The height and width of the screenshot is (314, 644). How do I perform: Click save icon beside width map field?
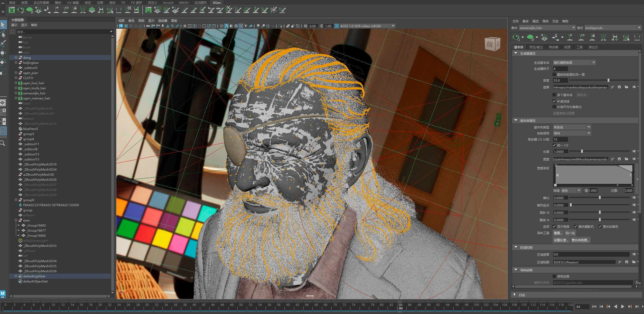click(x=619, y=159)
